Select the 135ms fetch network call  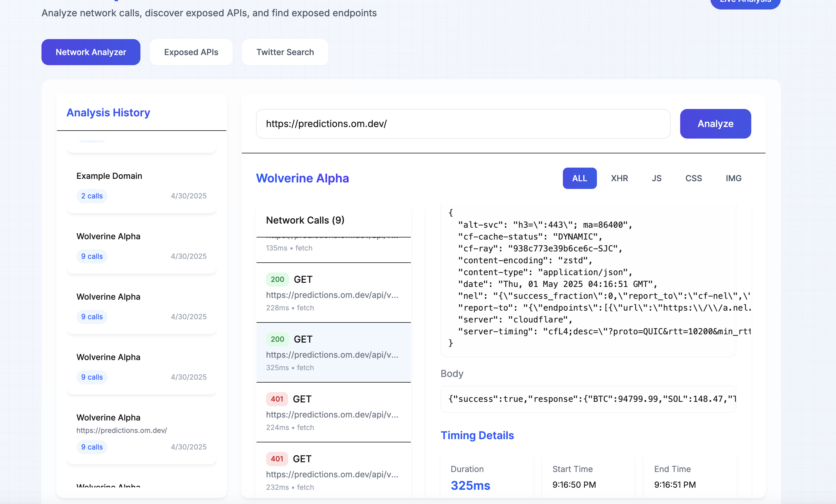pos(333,249)
